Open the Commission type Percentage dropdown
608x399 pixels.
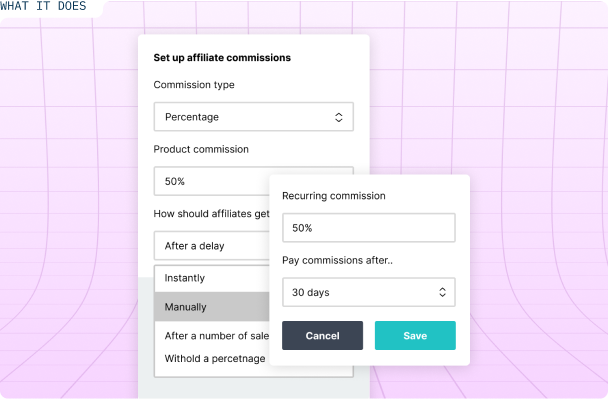(254, 117)
